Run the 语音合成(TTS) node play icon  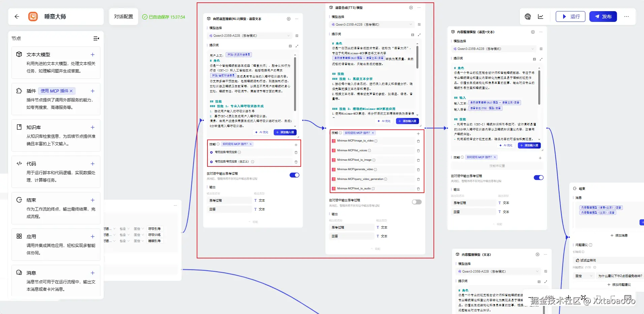pos(411,7)
